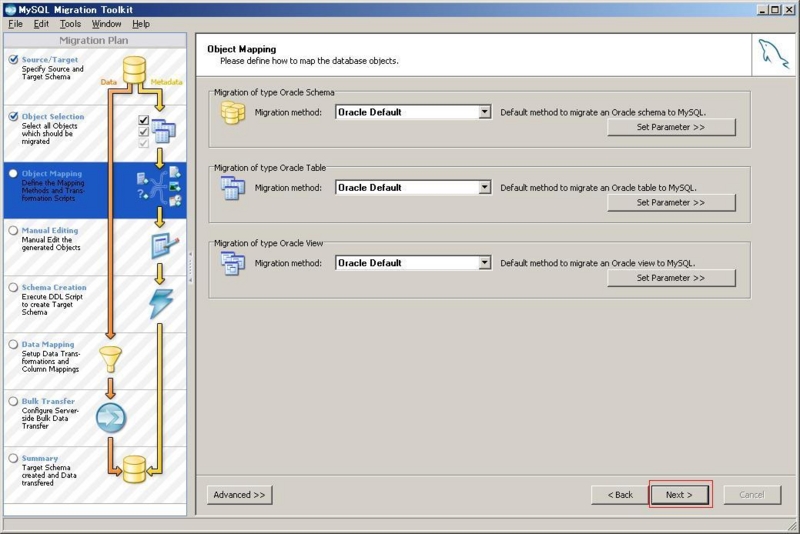Image resolution: width=800 pixels, height=534 pixels.
Task: Click the Bulk Transfer step title
Action: pos(48,401)
